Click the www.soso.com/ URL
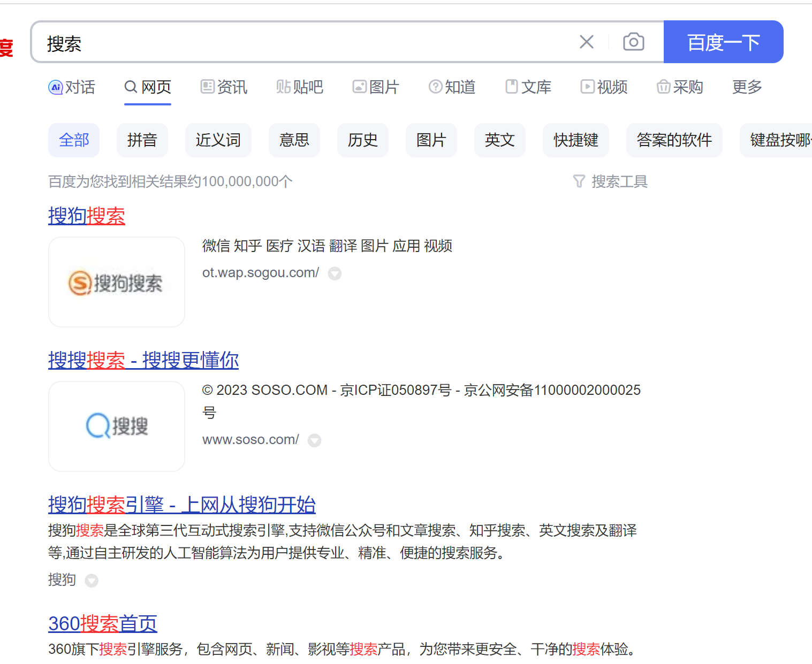Viewport: 812px width, 664px height. [x=251, y=440]
